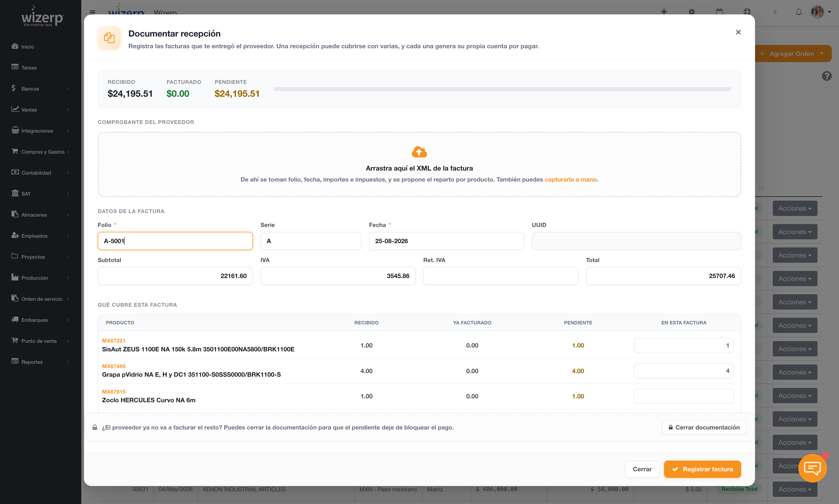Click the Integraciones basket icon

(x=15, y=130)
